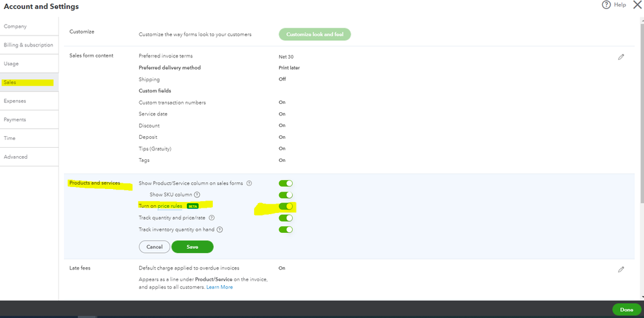The height and width of the screenshot is (318, 644).
Task: Edit Sales form content with pencil icon
Action: pyautogui.click(x=621, y=57)
